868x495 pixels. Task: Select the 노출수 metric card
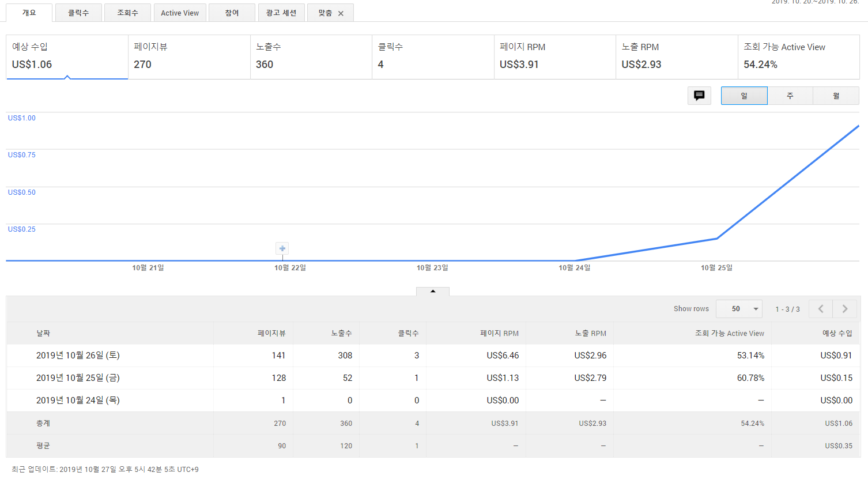[x=311, y=56]
